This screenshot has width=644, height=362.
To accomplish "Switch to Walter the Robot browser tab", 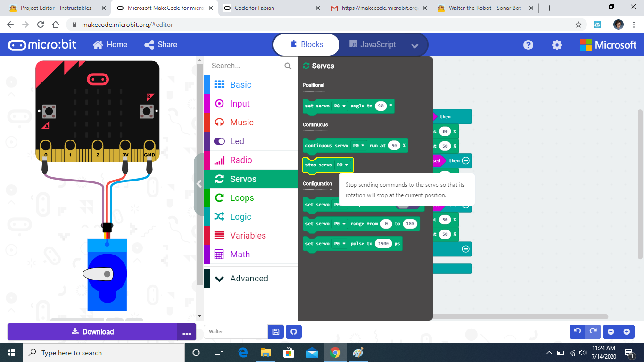I will pyautogui.click(x=486, y=8).
